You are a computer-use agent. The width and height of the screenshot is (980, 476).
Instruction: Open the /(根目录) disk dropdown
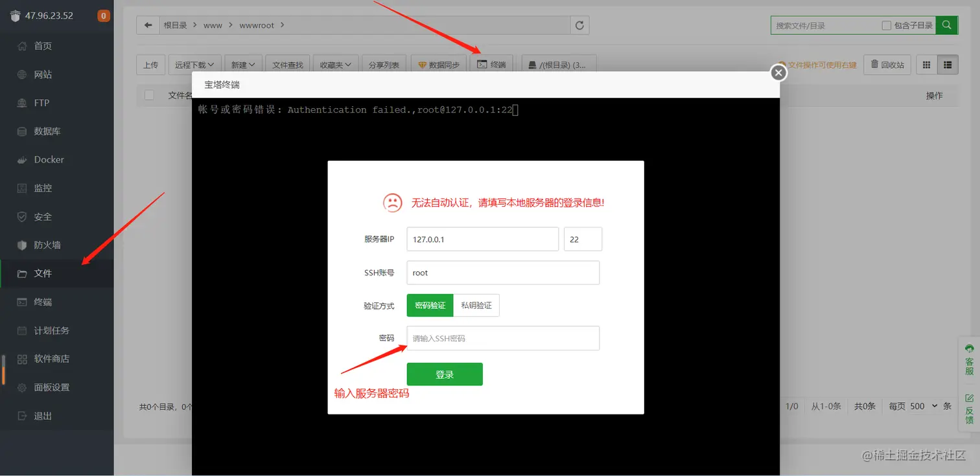pyautogui.click(x=559, y=65)
